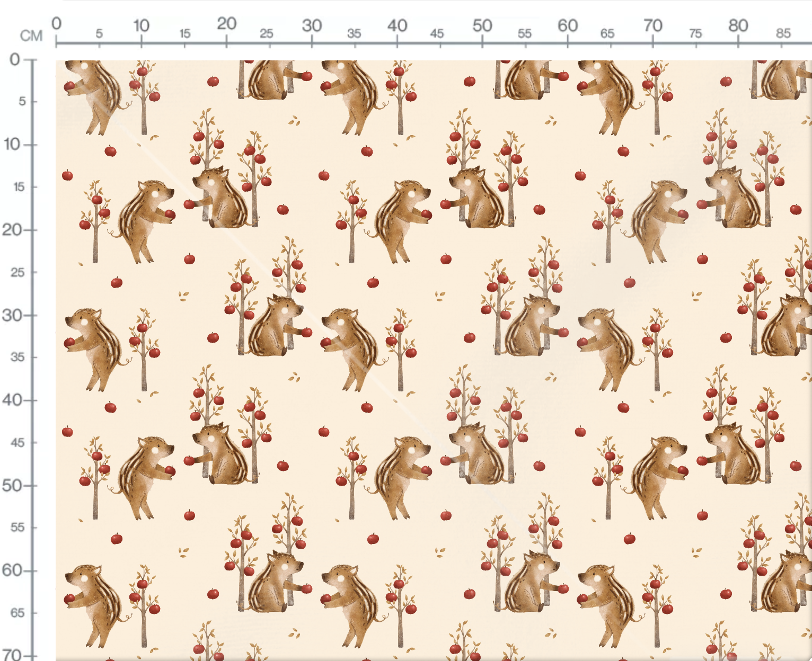Click the 10 mark on vertical ruler

point(12,144)
